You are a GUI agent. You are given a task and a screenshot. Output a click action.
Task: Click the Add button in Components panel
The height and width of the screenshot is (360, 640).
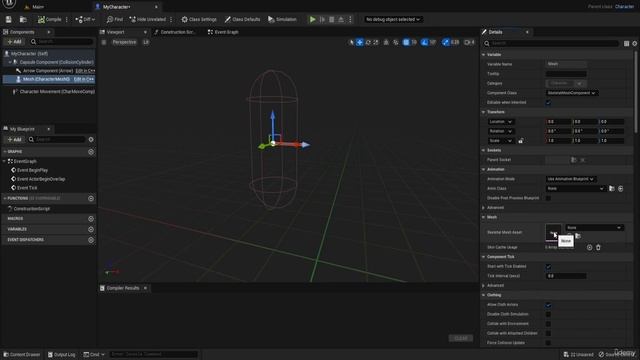(x=14, y=42)
